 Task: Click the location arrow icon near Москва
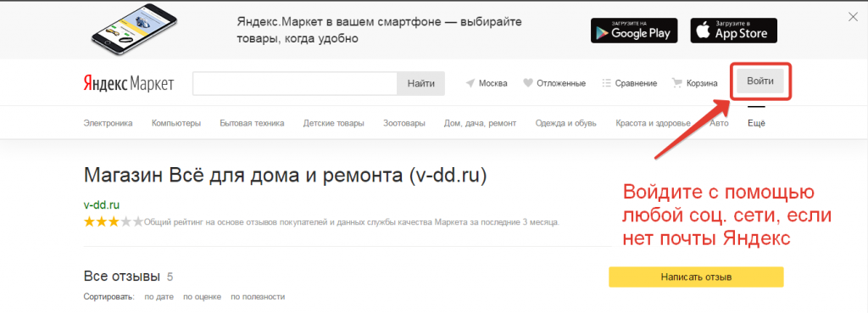click(470, 83)
